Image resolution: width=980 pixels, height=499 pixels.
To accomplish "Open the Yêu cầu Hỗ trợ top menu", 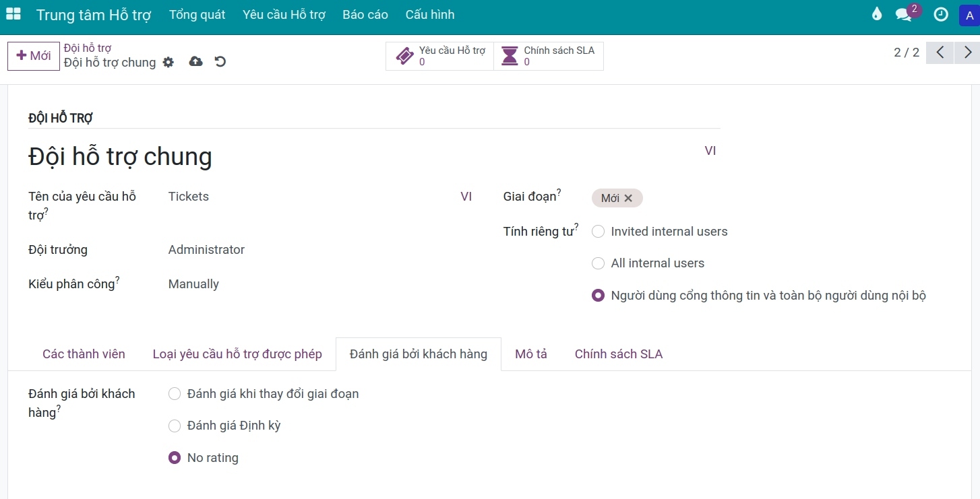I will point(284,15).
